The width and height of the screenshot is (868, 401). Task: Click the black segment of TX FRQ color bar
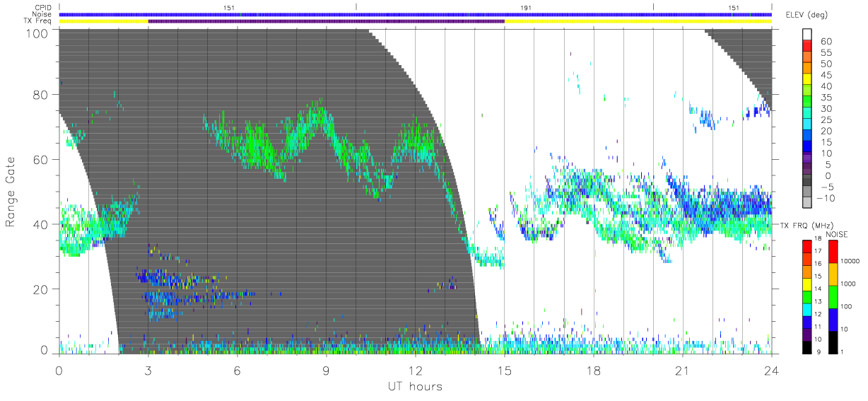[806, 346]
